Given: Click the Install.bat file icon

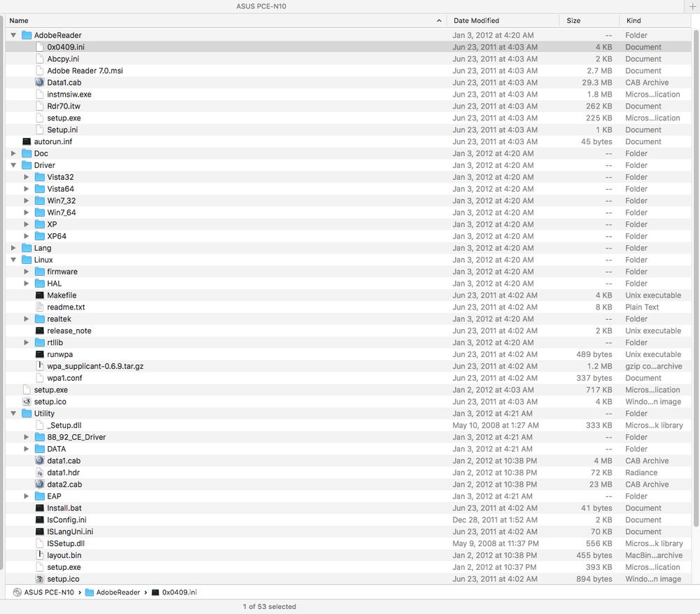Looking at the screenshot, I should (40, 508).
